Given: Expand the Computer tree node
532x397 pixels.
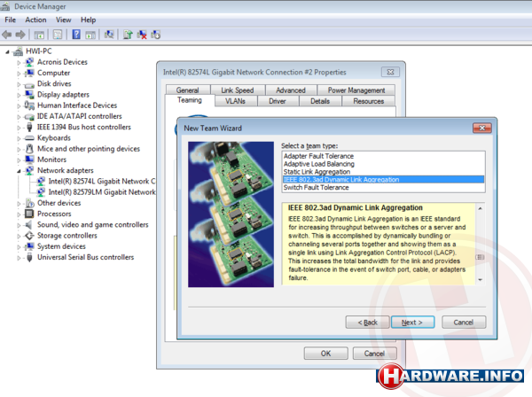Looking at the screenshot, I should tap(19, 74).
